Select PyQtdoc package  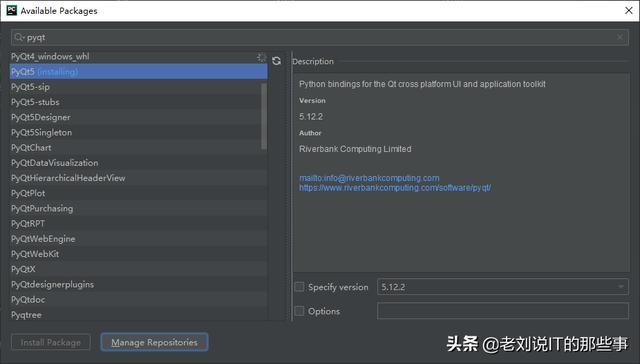click(x=139, y=300)
